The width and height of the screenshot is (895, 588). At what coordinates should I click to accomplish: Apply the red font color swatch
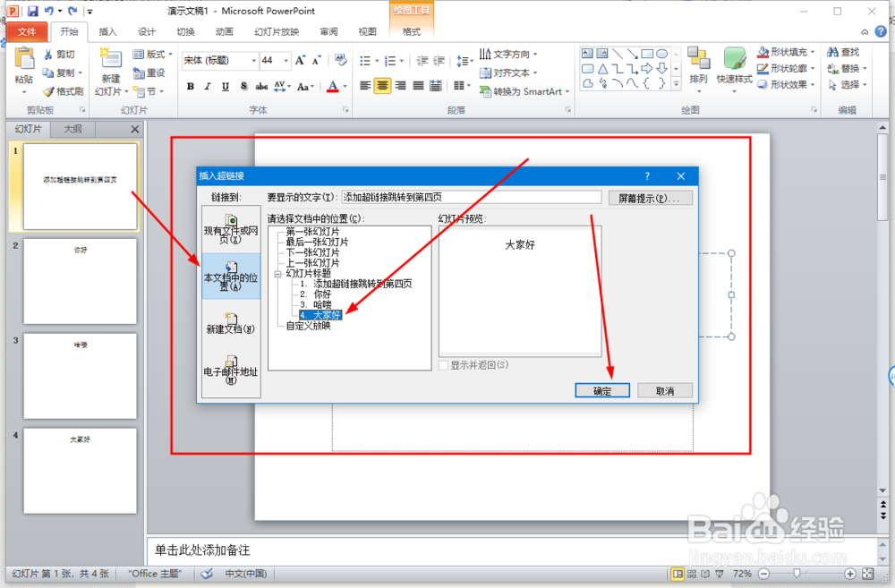point(332,86)
